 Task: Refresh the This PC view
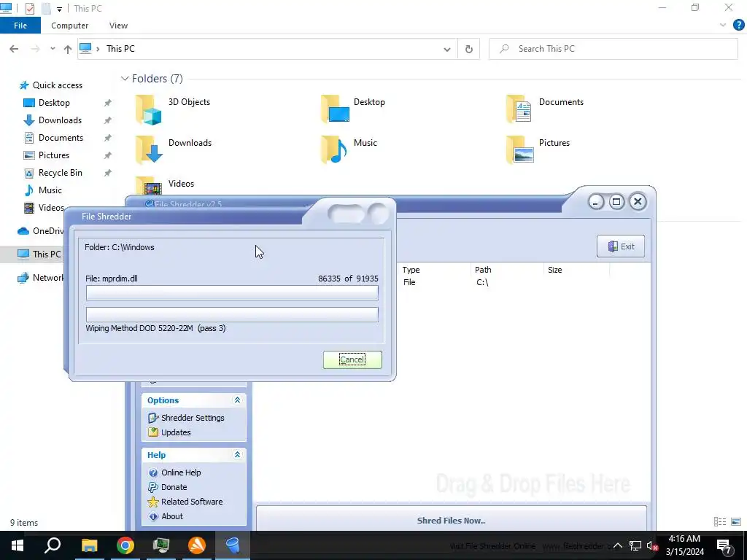(x=469, y=49)
